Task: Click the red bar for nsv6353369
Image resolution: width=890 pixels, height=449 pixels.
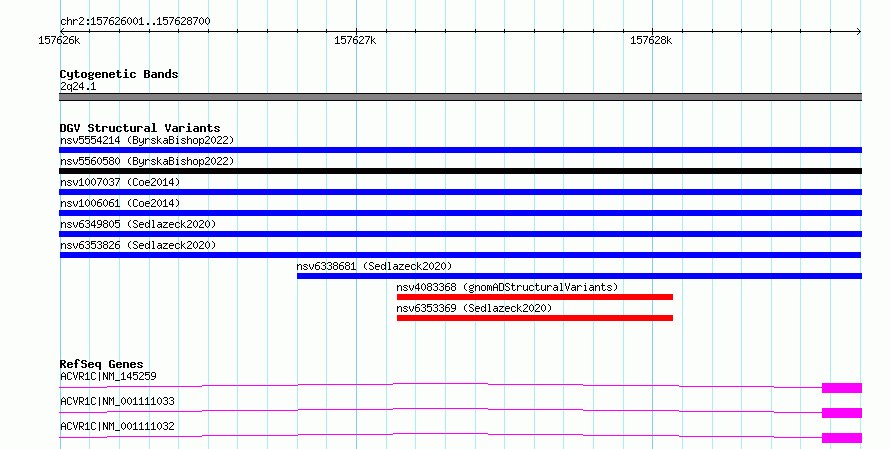Action: pos(535,318)
